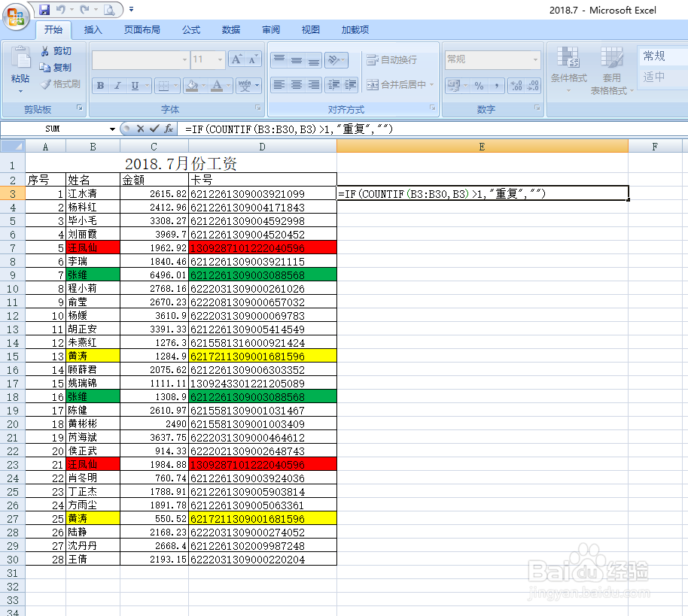Undo last action in quick access toolbar
688x616 pixels.
click(61, 9)
